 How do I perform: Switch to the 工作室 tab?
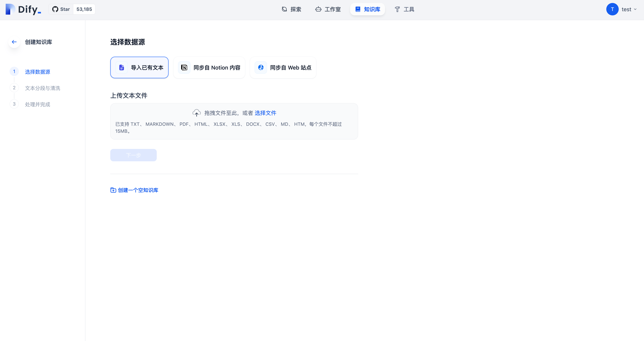coord(328,9)
